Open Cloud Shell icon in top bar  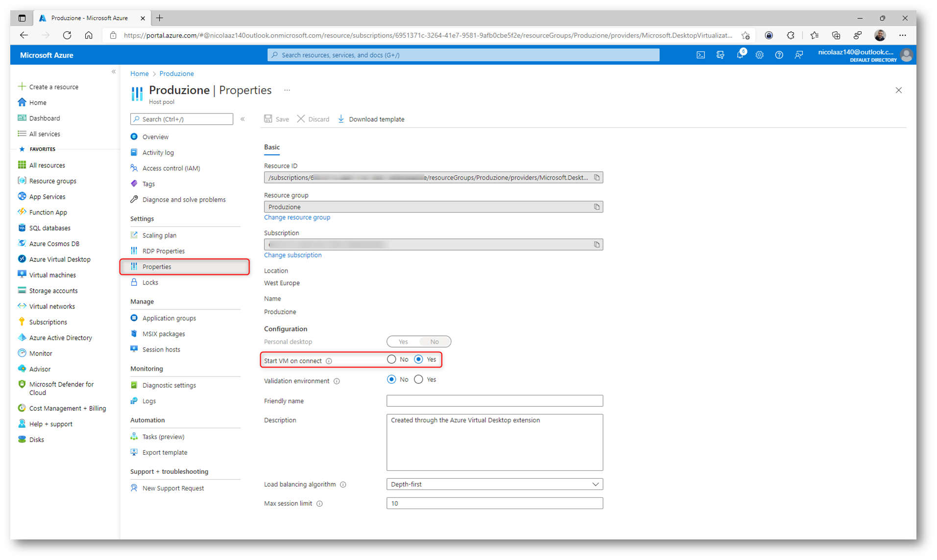point(700,55)
